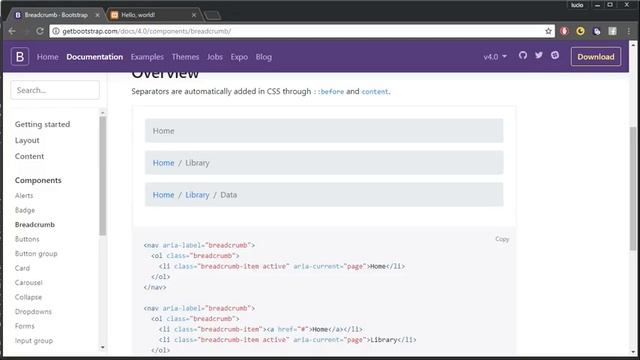Expand Getting started in the sidebar

pos(42,124)
